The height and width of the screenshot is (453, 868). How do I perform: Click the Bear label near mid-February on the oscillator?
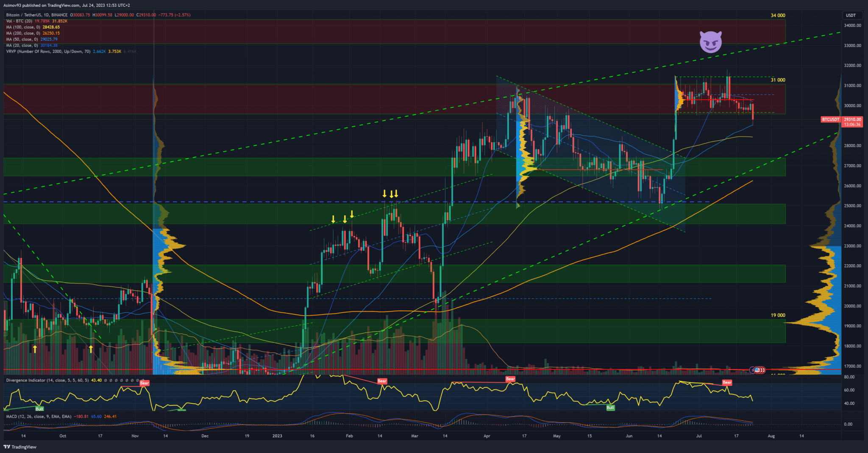[x=382, y=381]
